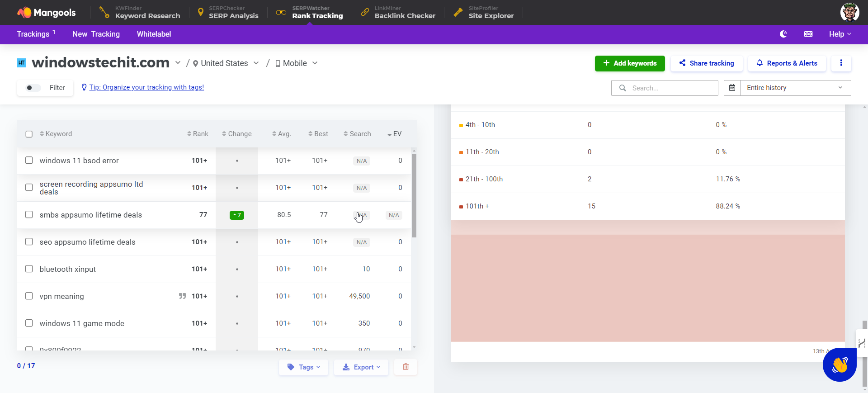The width and height of the screenshot is (868, 393).
Task: Open the organize with tags tip link
Action: coord(146,87)
